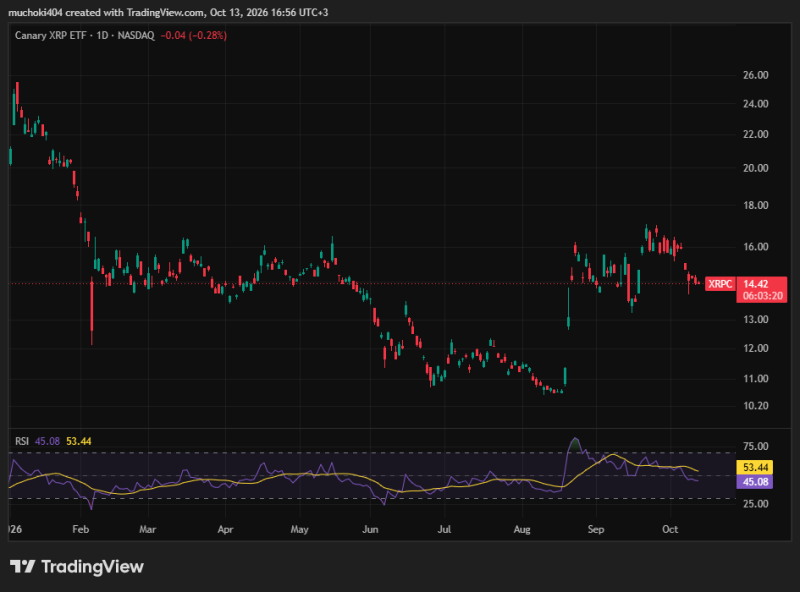Click the muchoki404 created with TradingView.com caption

tap(168, 12)
